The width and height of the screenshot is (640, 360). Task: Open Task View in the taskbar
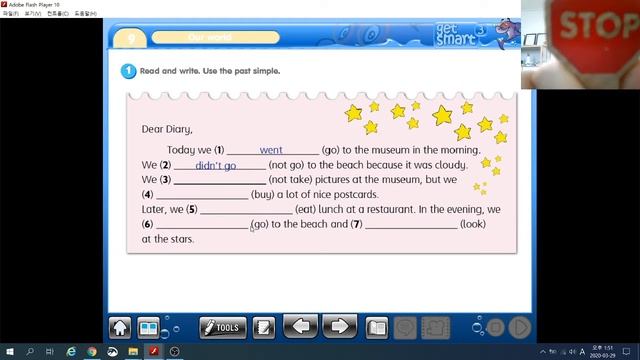[50, 351]
